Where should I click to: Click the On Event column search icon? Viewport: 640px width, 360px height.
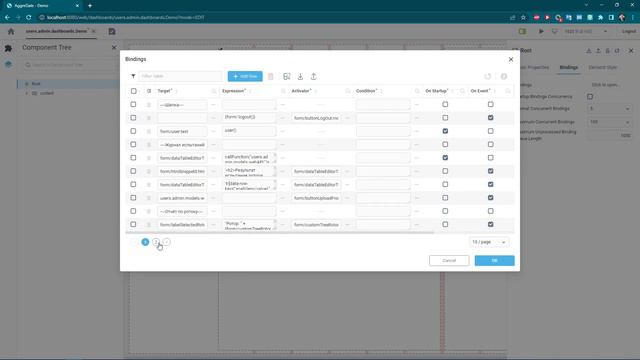pos(508,91)
